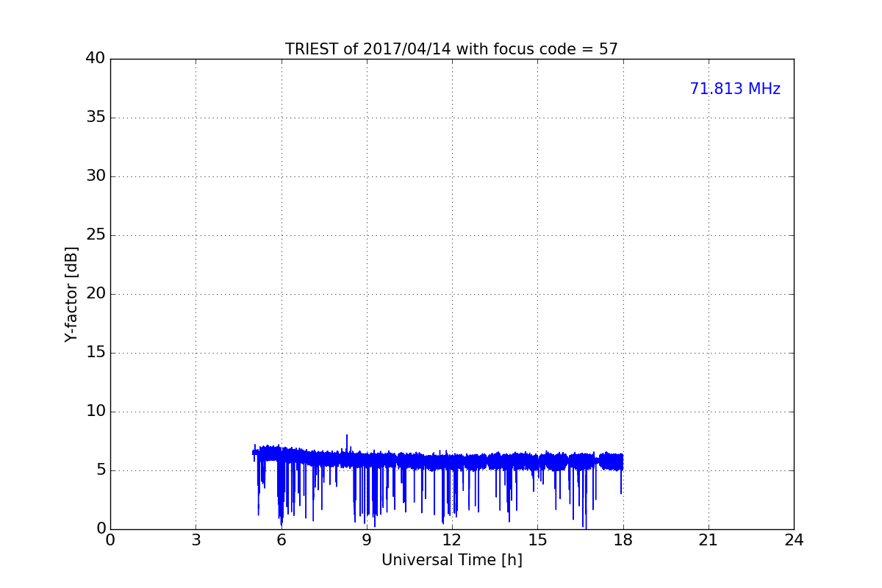Click x-axis tick value 21

[709, 540]
